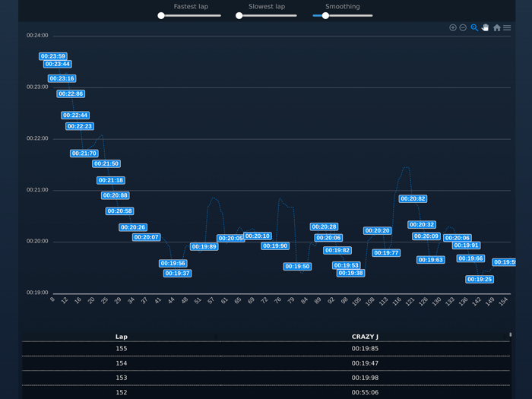Screen dimensions: 532x399
Task: Click time value 00:19:47 in table
Action: [x=365, y=363]
